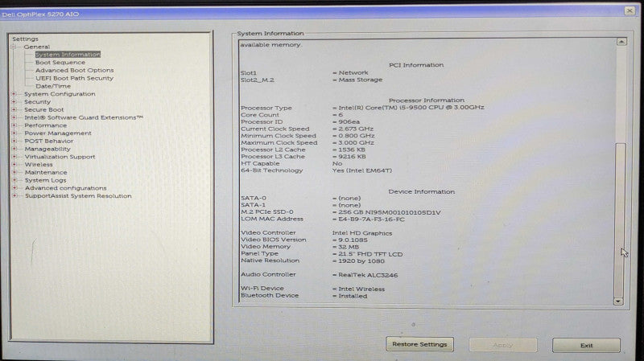Expand the Advanced configurations node
Screen dimensions: 644x361
(x=14, y=188)
